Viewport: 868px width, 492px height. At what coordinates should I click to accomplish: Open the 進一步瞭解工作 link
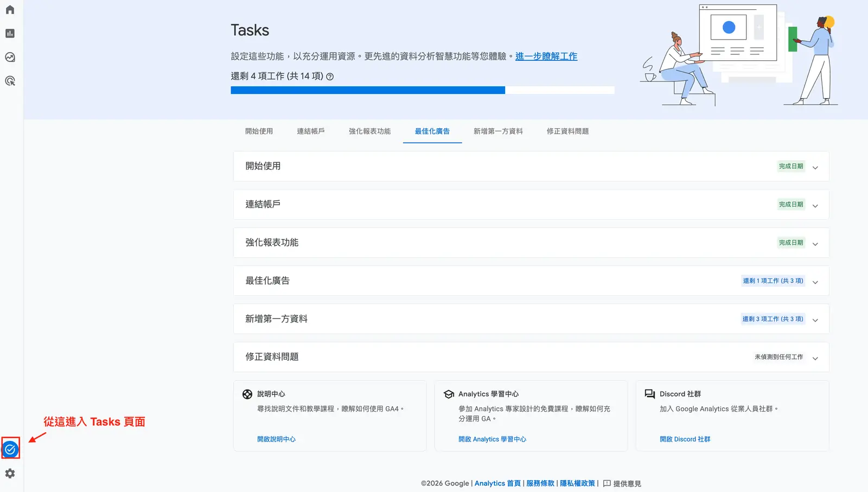[546, 56]
